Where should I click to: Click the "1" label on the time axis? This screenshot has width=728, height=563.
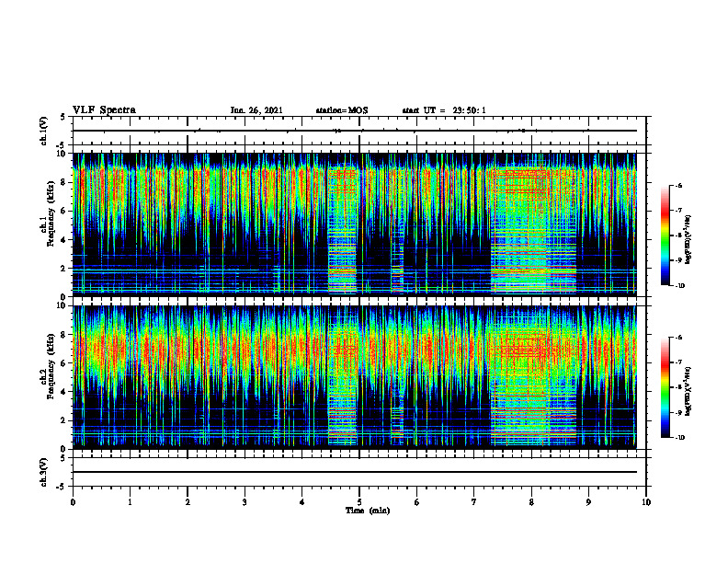tap(130, 502)
